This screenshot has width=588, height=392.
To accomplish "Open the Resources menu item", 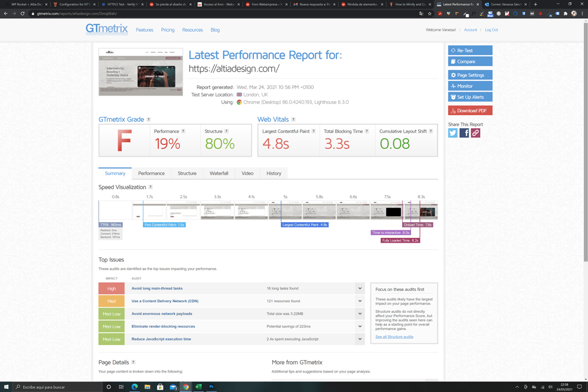I will 192,30.
